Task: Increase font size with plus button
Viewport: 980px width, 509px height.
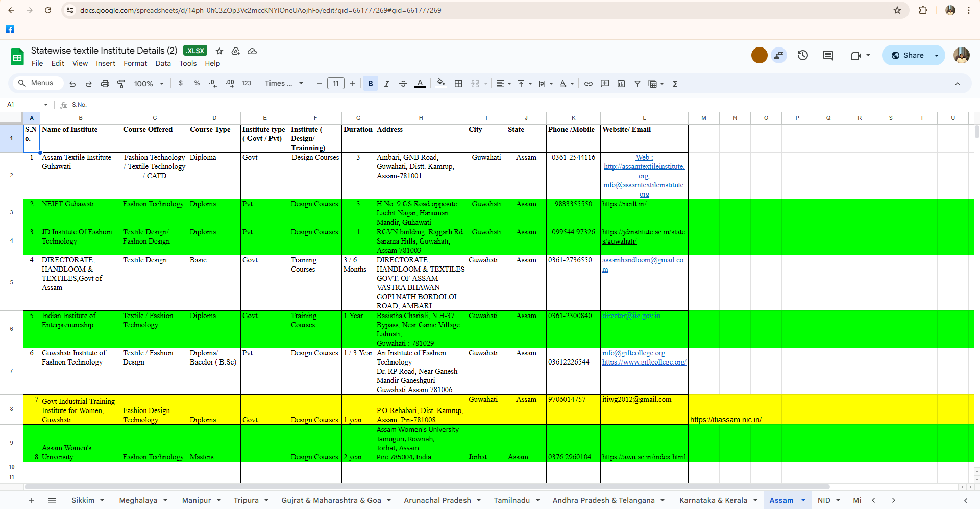Action: tap(352, 84)
